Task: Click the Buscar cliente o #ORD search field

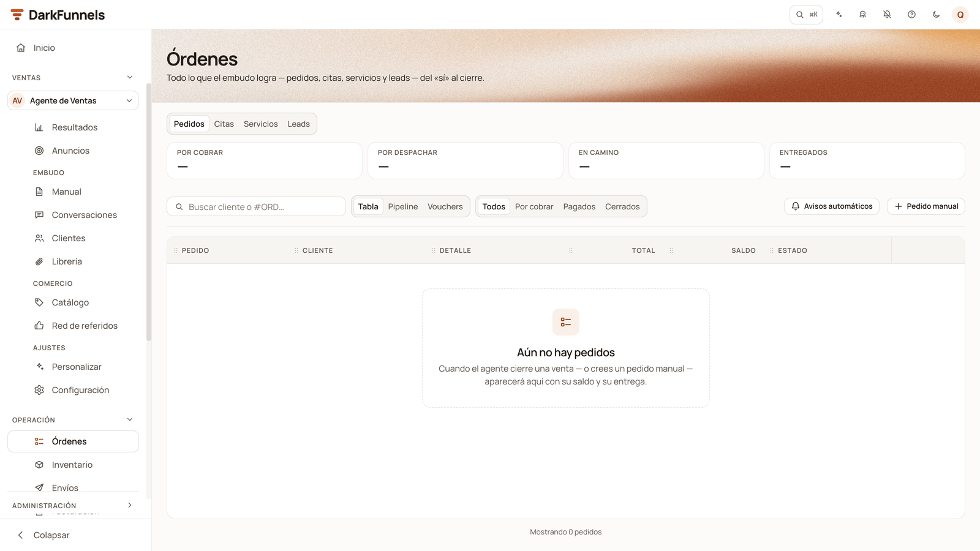Action: [x=257, y=207]
